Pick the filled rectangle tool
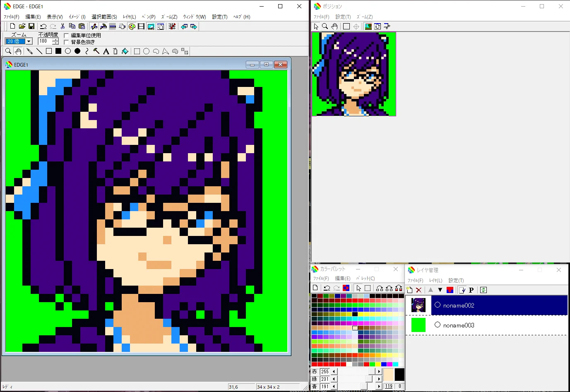This screenshot has height=392, width=570. 58,51
